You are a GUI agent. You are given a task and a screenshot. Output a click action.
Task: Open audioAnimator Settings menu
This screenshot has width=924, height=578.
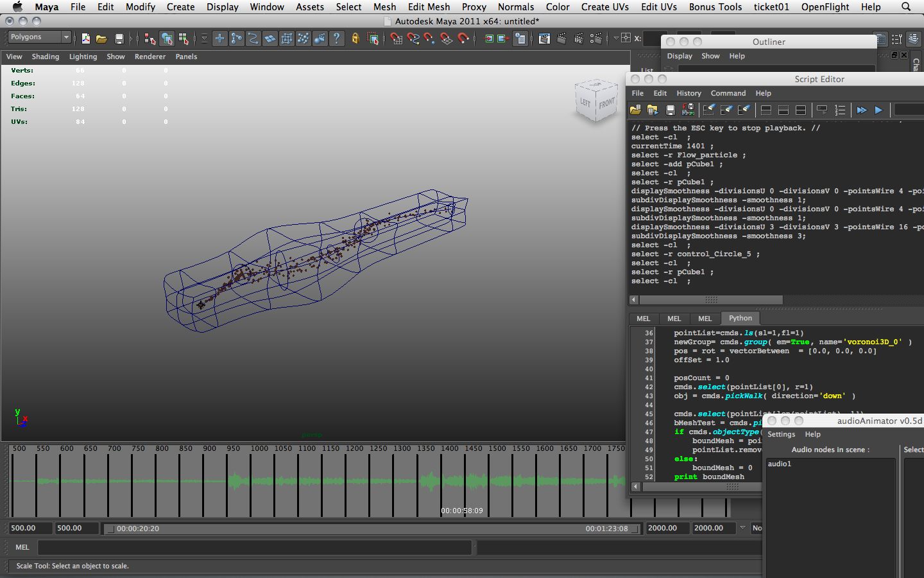click(781, 434)
